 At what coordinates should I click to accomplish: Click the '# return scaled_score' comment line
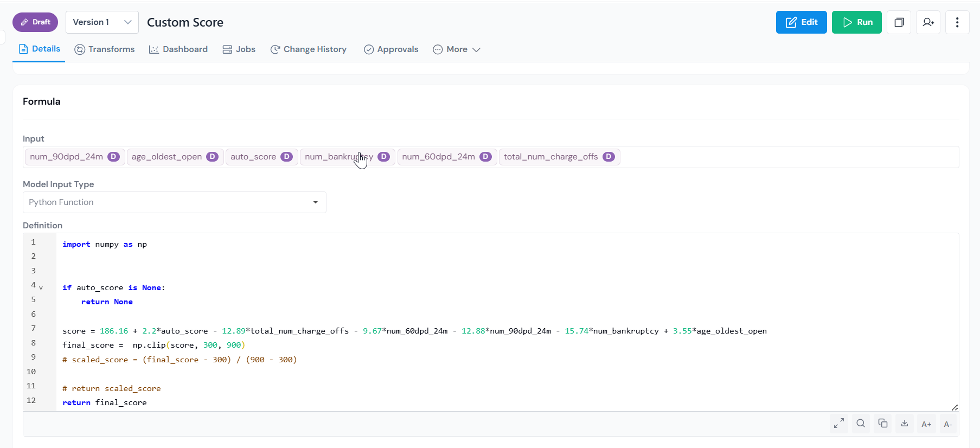[x=112, y=389]
